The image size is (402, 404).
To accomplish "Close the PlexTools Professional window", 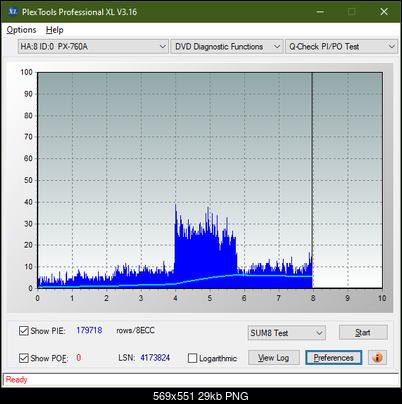I will 384,12.
